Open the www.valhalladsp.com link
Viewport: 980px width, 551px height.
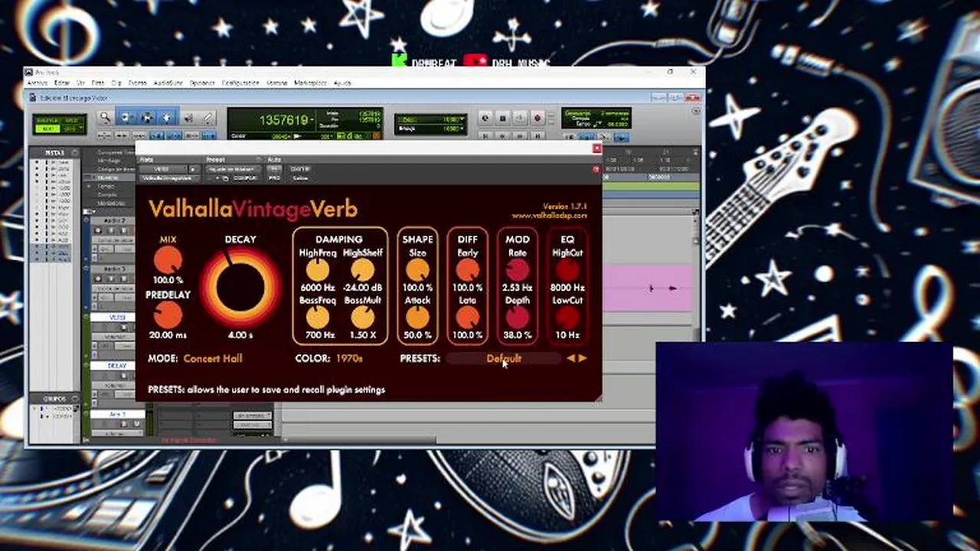click(x=549, y=216)
